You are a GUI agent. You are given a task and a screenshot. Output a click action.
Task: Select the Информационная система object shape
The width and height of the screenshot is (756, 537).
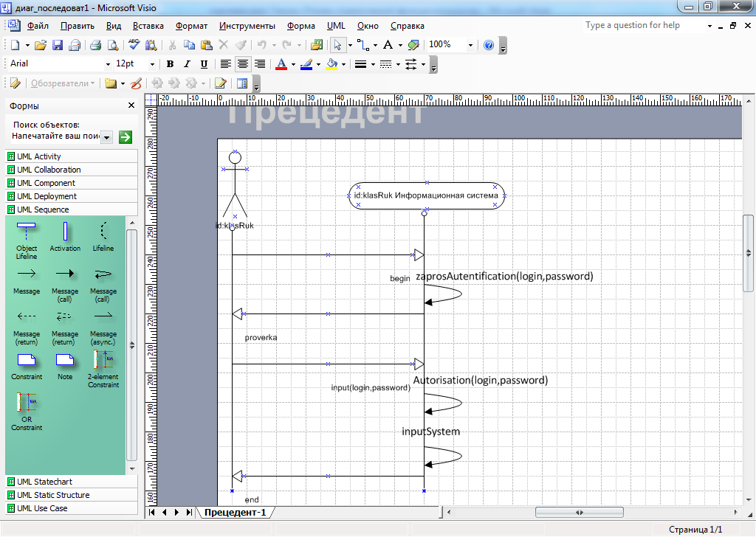pyautogui.click(x=427, y=195)
